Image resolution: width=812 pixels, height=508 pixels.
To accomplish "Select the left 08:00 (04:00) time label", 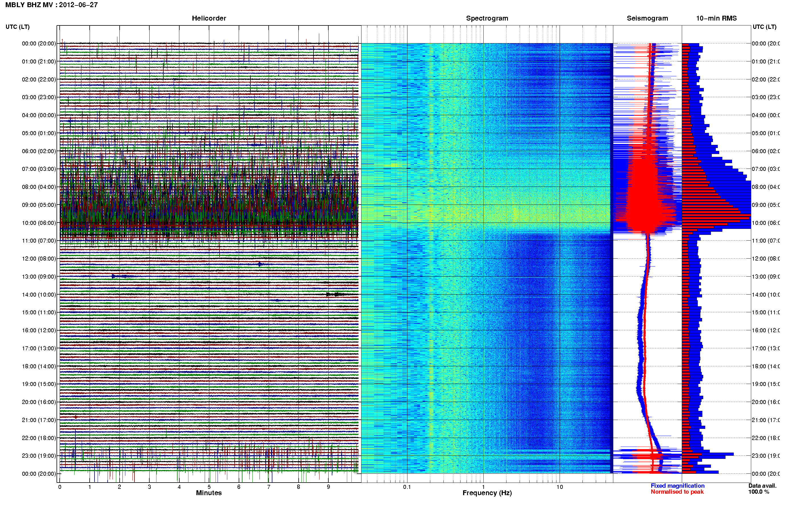I will [x=39, y=187].
